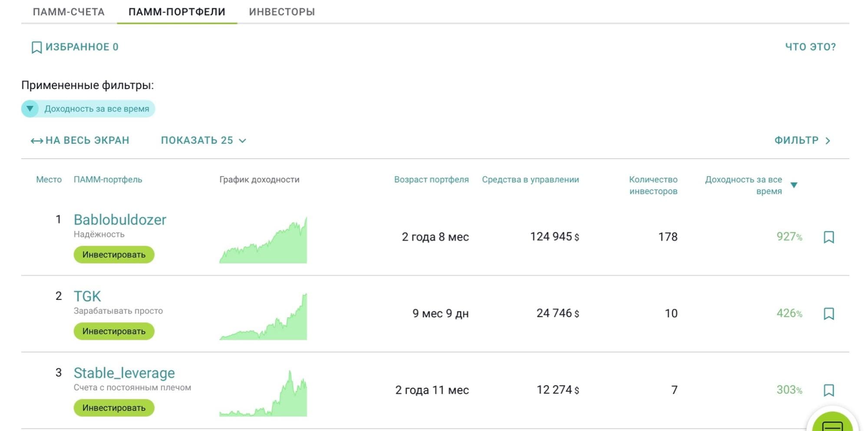
Task: Sort by Возраст портфеля column
Action: tap(431, 179)
